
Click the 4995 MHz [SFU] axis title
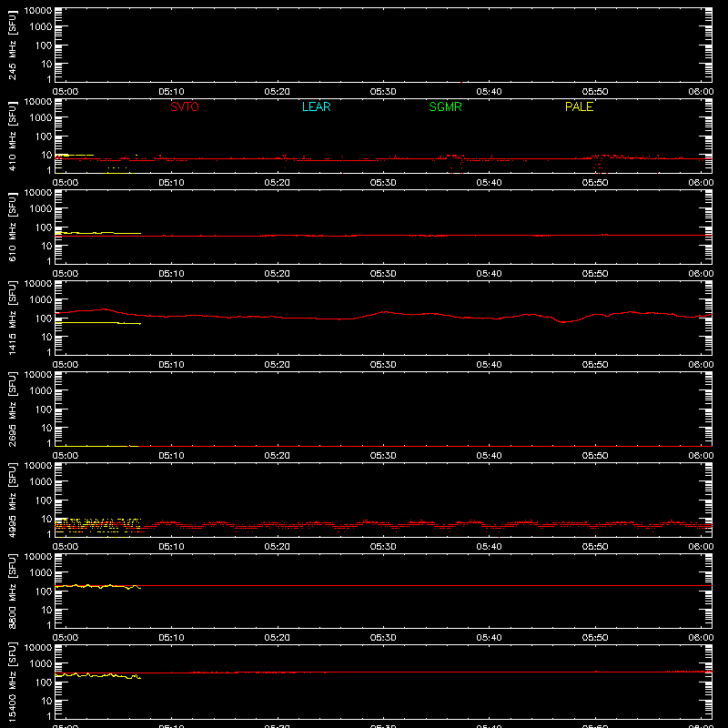pos(12,500)
